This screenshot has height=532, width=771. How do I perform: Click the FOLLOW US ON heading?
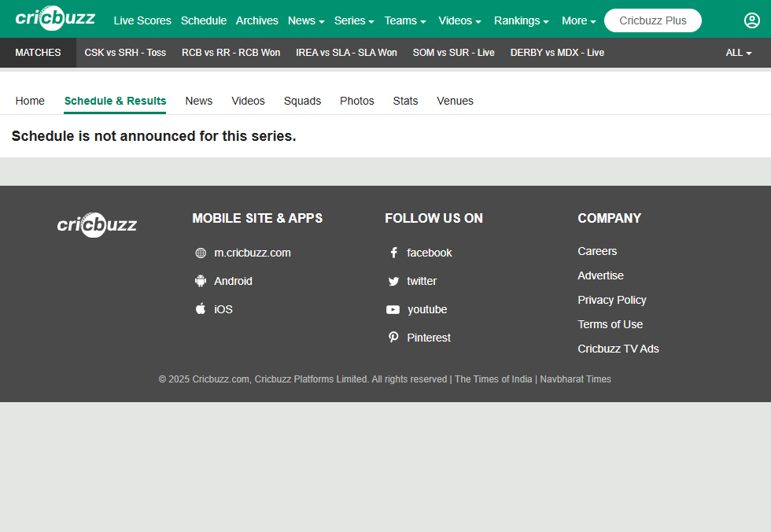[x=433, y=218]
